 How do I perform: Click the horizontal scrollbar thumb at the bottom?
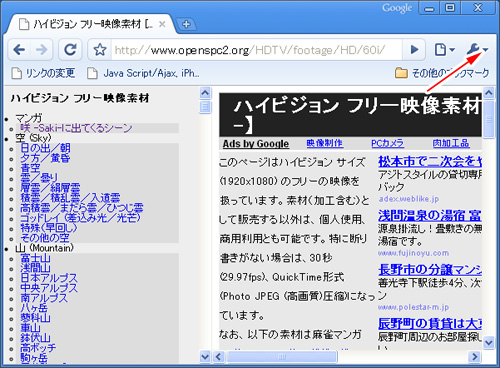click(x=282, y=357)
